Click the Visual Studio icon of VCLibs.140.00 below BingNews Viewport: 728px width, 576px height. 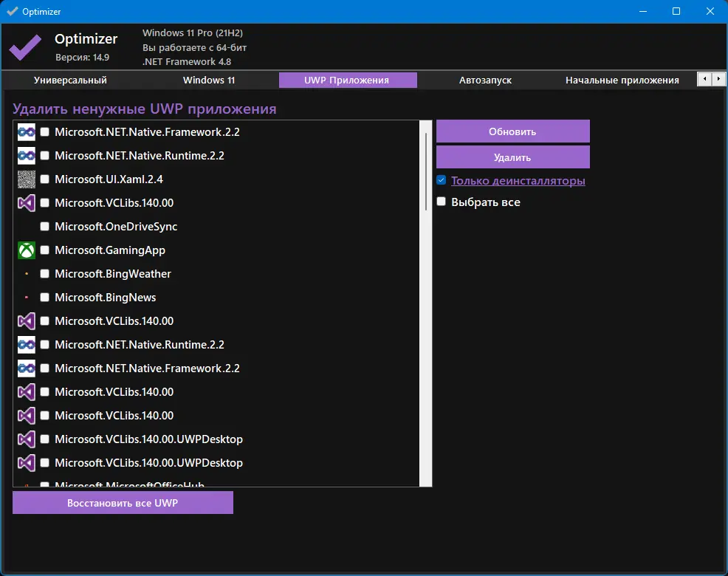(x=27, y=321)
